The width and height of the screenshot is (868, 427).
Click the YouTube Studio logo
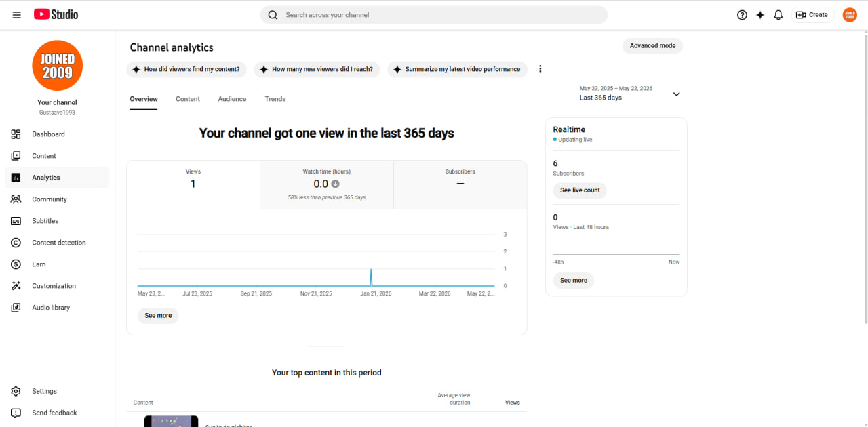click(x=56, y=14)
